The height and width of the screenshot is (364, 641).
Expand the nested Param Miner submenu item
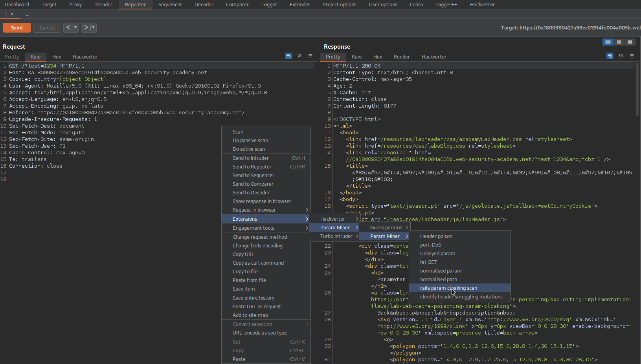pos(384,236)
